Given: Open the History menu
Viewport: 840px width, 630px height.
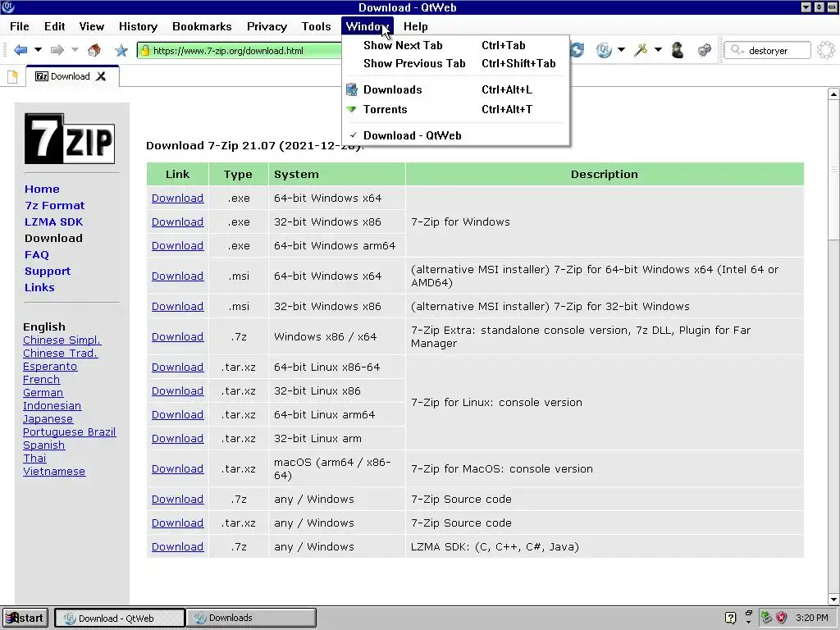Looking at the screenshot, I should (x=138, y=26).
